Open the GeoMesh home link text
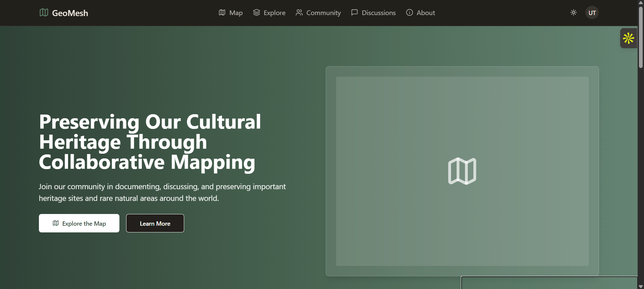The height and width of the screenshot is (289, 644). point(70,13)
